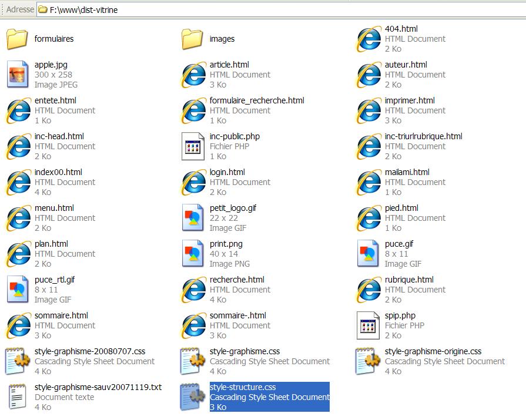Click the 'style-graphisme.css' file name
Screen dimensions: 526x420
click(x=245, y=351)
